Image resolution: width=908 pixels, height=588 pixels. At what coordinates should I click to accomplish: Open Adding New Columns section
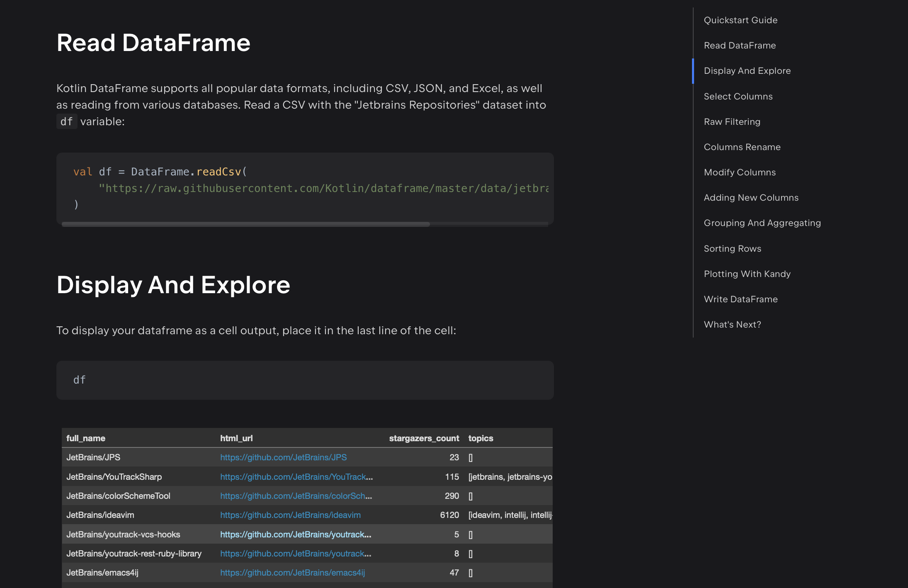tap(751, 197)
